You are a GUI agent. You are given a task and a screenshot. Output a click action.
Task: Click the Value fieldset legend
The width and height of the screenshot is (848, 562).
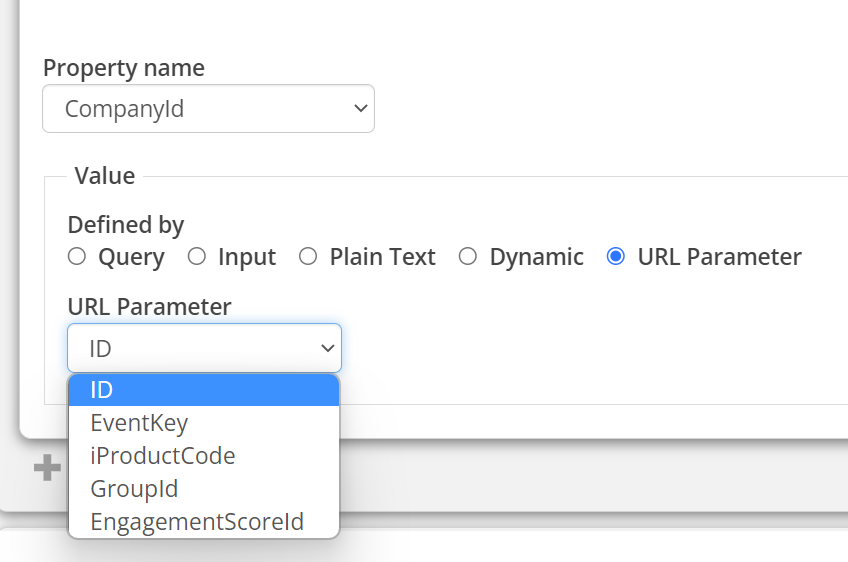coord(104,176)
